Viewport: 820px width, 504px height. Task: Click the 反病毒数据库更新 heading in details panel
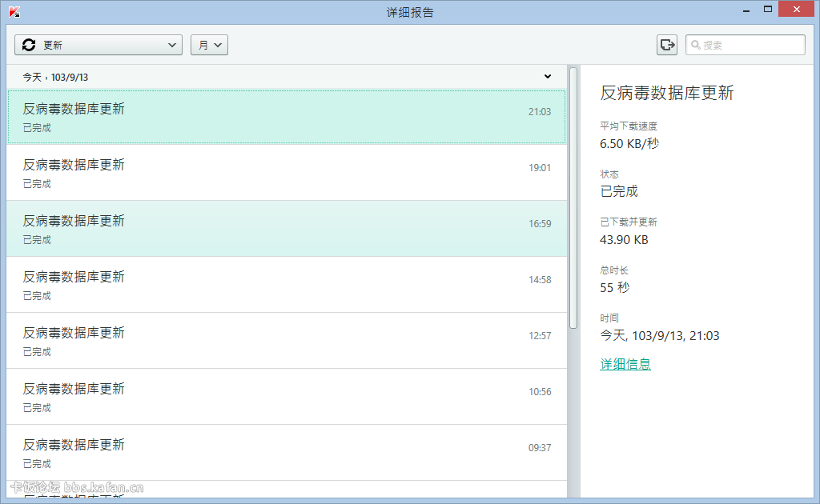point(667,93)
